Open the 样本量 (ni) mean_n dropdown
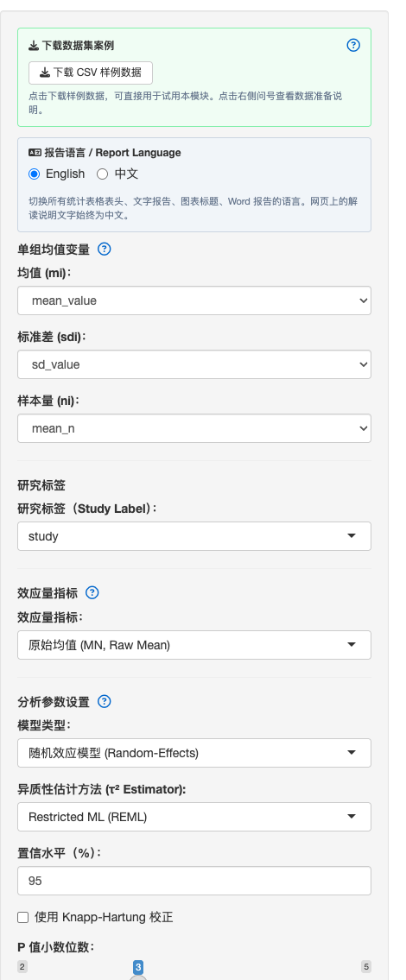The height and width of the screenshot is (980, 406). (x=193, y=428)
